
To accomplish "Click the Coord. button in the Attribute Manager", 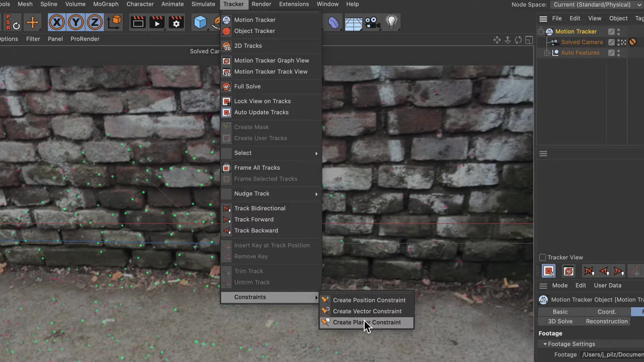I will coord(607,312).
